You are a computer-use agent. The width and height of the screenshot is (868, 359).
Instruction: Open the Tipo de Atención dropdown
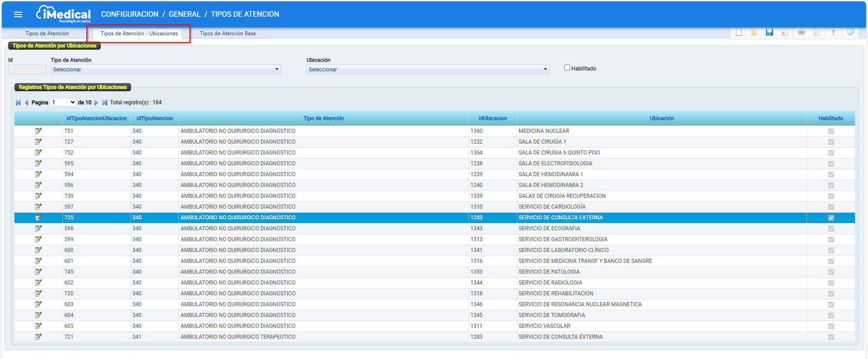click(x=165, y=70)
